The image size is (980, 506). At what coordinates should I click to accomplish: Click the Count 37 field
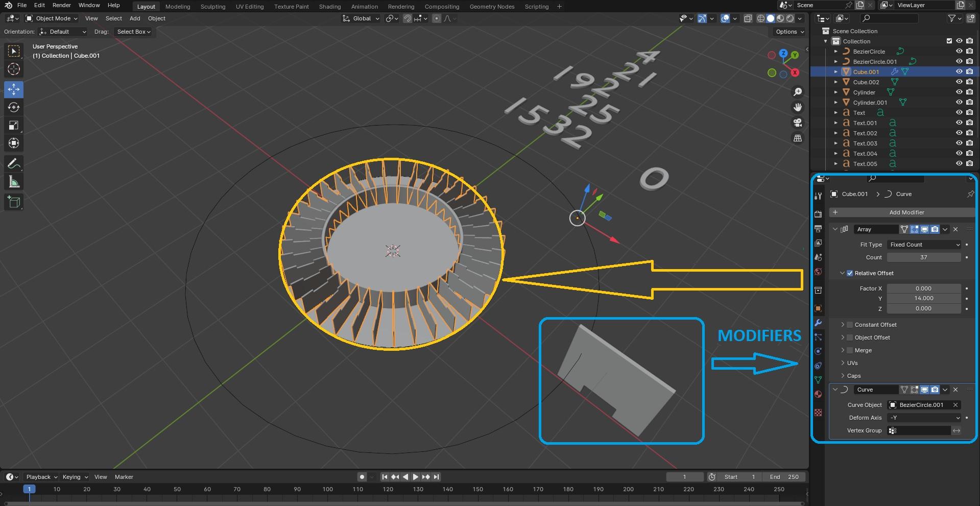pos(924,257)
